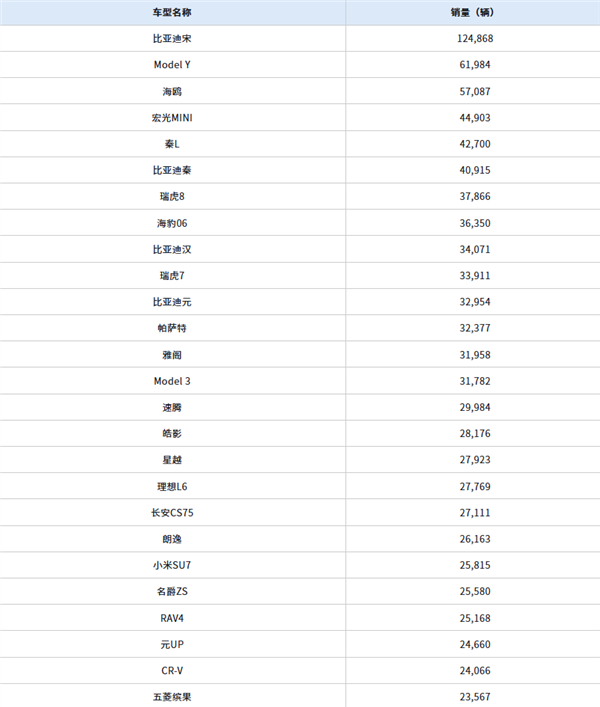Click the 长安CS75 cell
Screen dimensions: 600x707
tap(172, 512)
